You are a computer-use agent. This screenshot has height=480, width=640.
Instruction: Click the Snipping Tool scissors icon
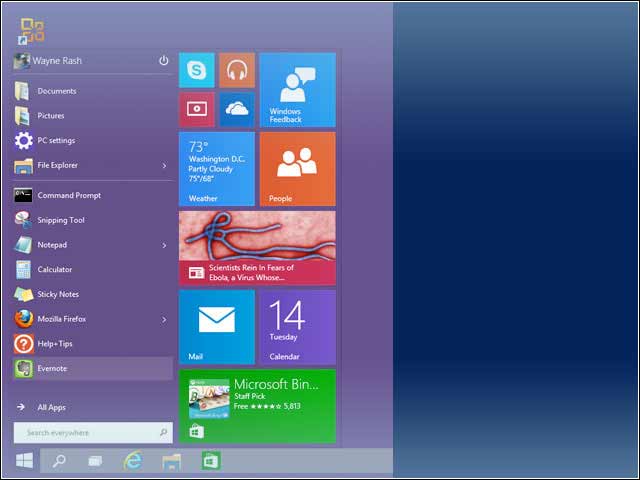[x=23, y=220]
